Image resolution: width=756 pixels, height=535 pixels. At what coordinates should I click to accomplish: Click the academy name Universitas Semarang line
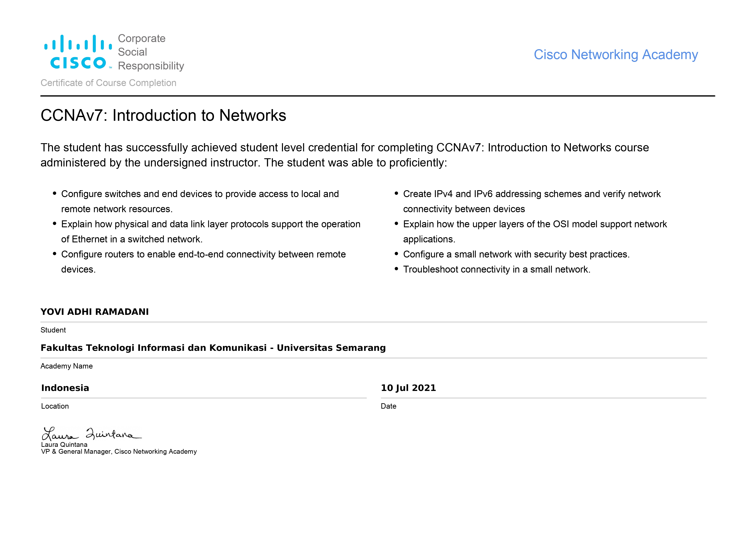(213, 348)
